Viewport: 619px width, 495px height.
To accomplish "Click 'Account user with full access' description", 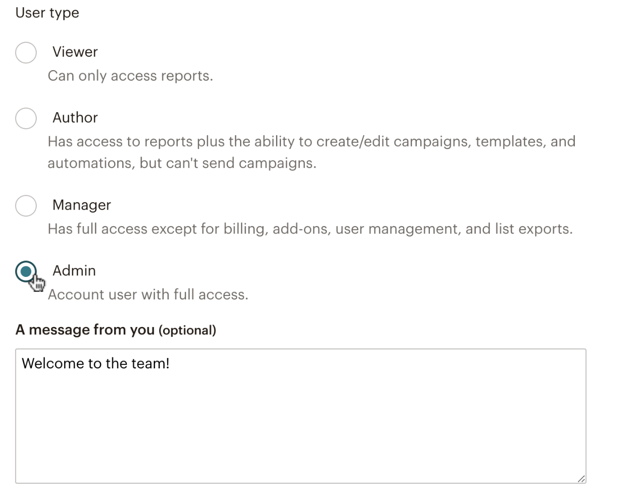I will coord(148,295).
